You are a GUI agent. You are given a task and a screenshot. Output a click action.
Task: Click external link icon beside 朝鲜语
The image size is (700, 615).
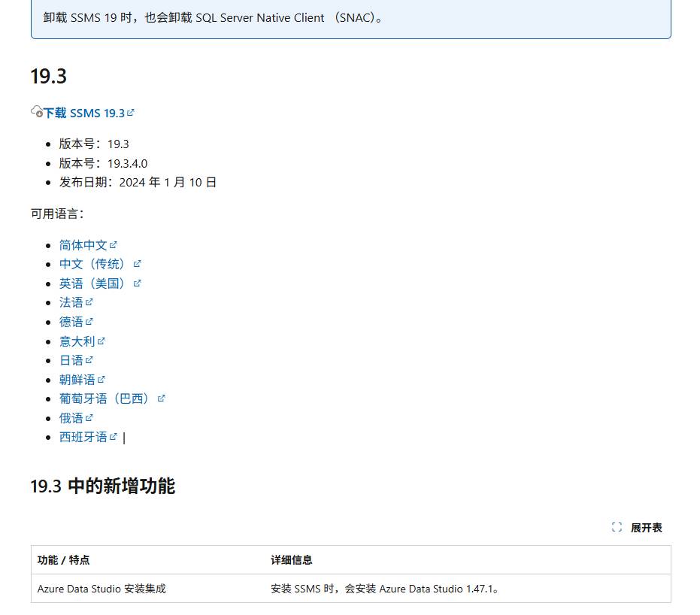tap(102, 380)
